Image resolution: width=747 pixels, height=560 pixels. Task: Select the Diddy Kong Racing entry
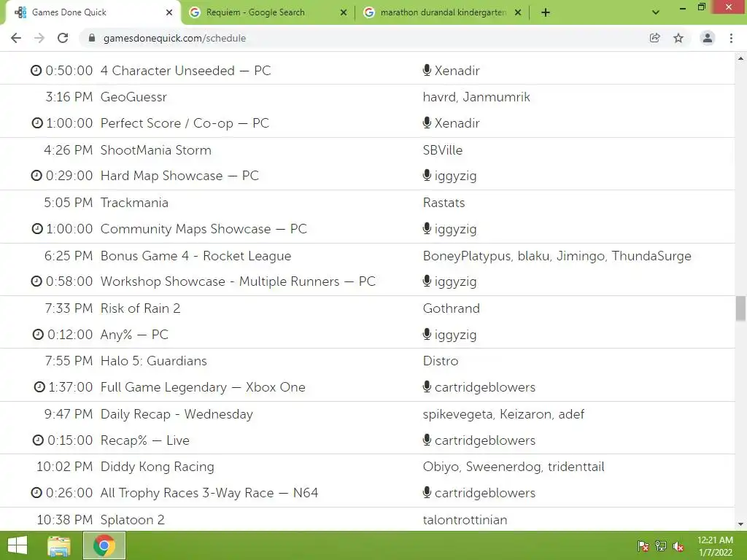click(x=158, y=467)
